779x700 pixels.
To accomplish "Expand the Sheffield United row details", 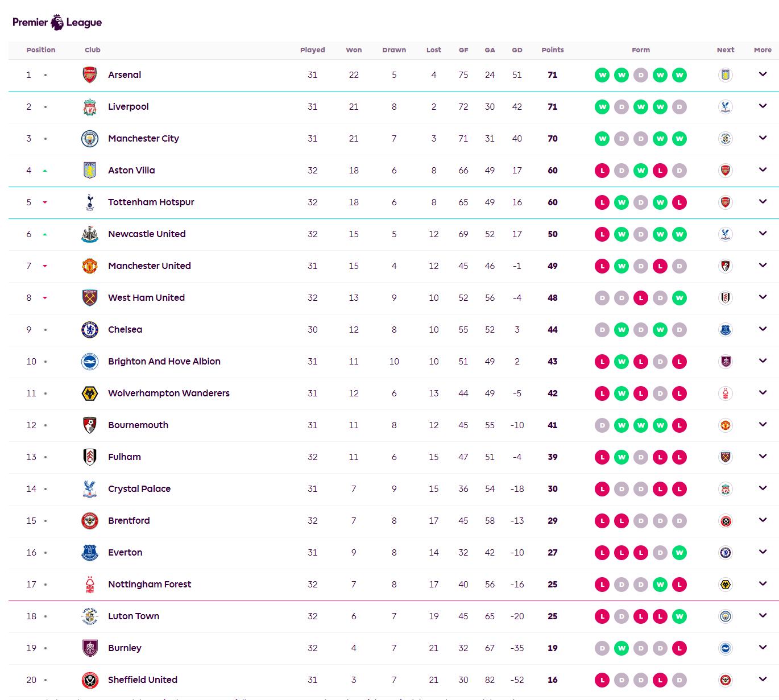I will (763, 680).
